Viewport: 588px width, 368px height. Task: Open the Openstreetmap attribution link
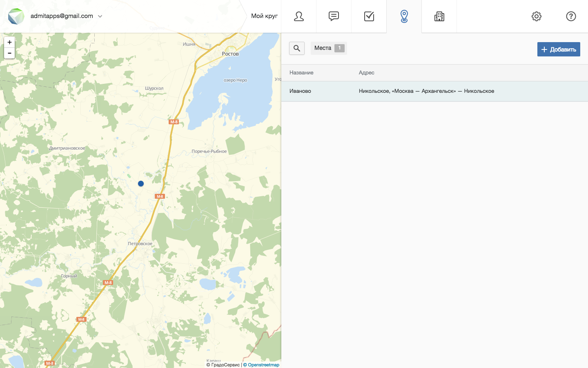tap(261, 365)
